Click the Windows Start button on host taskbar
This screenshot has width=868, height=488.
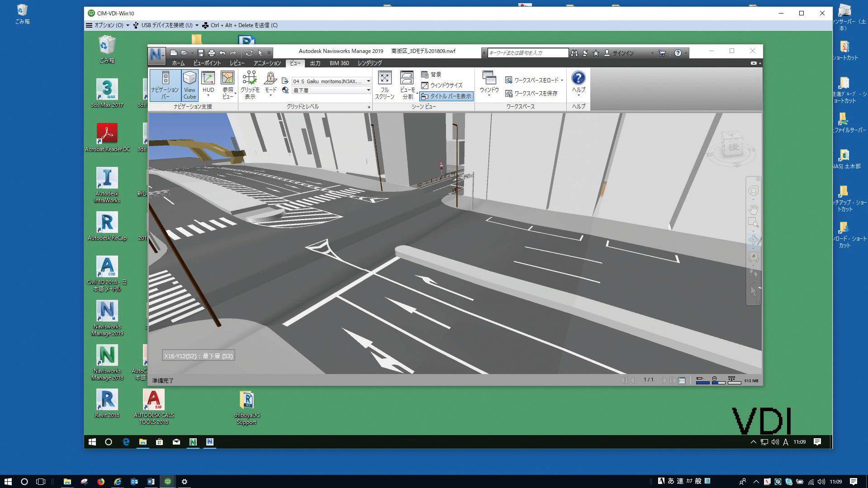pyautogui.click(x=8, y=481)
